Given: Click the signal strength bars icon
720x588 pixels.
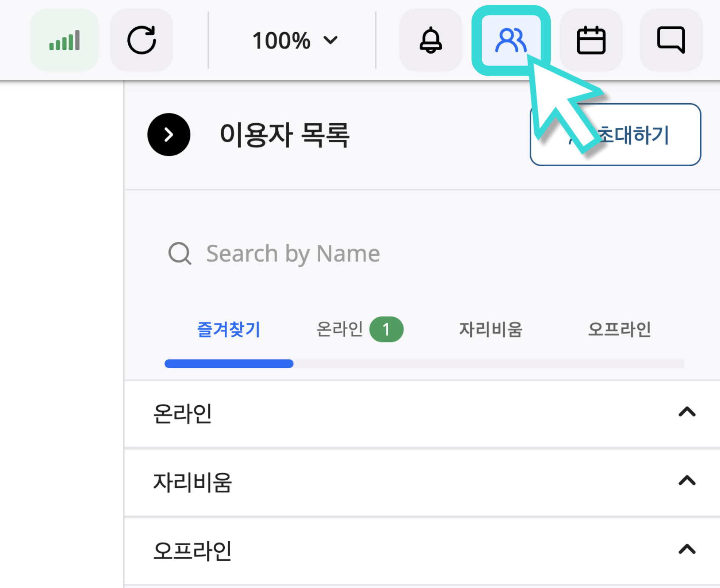Looking at the screenshot, I should coord(64,40).
